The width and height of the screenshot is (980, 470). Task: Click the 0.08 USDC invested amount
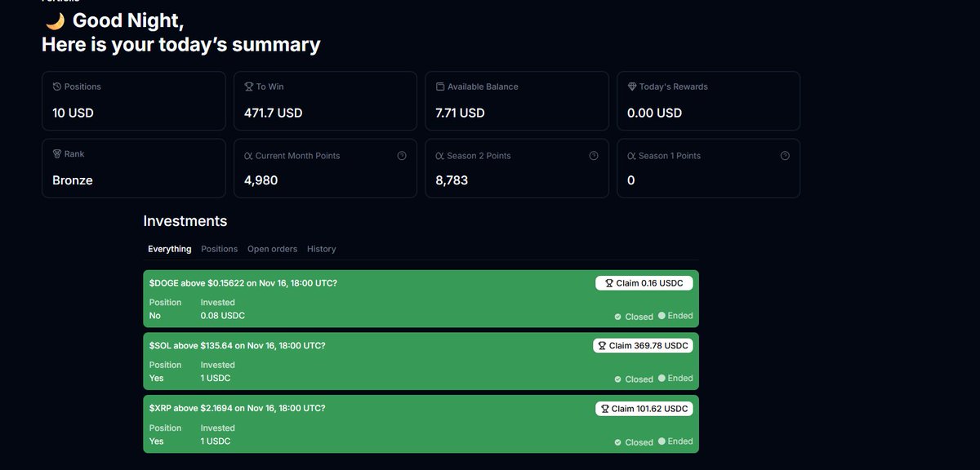pos(223,316)
